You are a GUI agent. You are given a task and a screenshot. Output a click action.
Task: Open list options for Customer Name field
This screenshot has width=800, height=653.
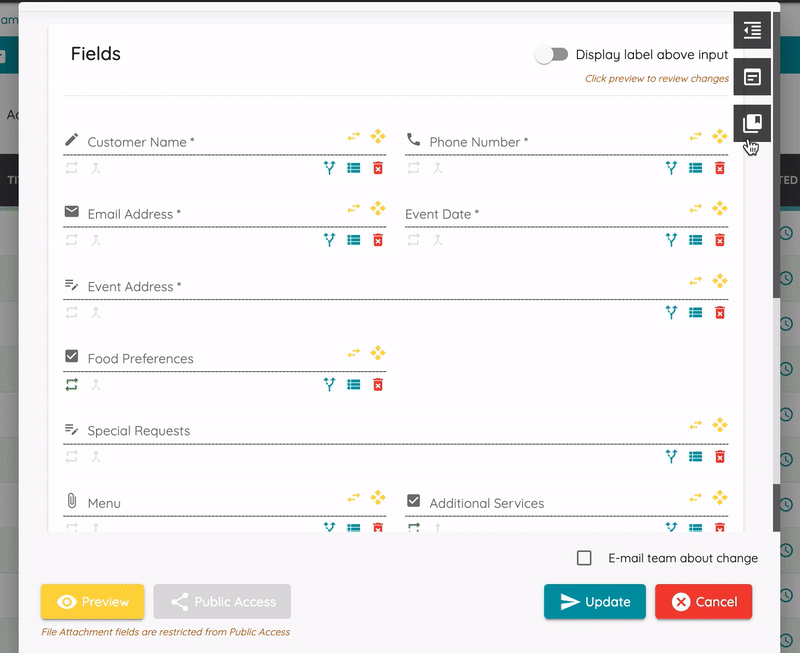[x=354, y=168]
